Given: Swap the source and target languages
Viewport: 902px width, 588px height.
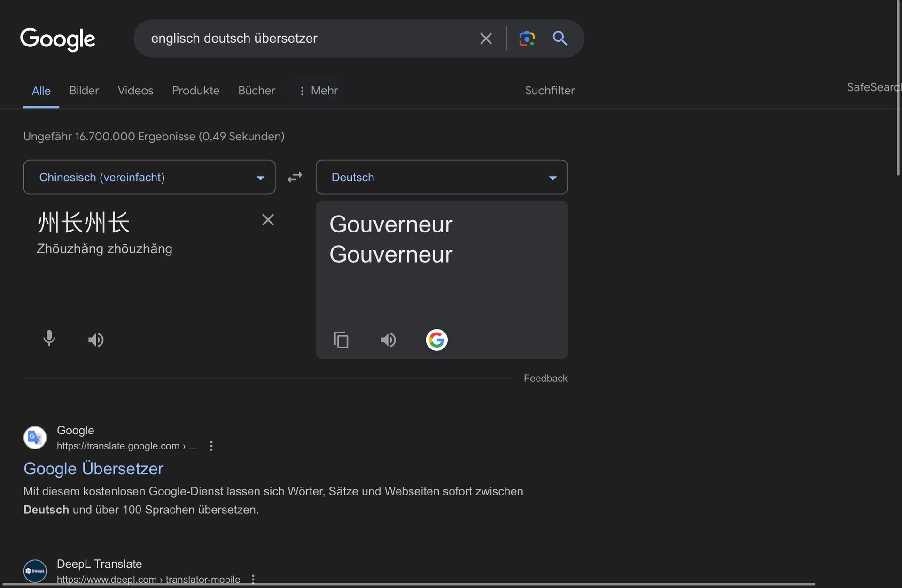Looking at the screenshot, I should pyautogui.click(x=295, y=177).
